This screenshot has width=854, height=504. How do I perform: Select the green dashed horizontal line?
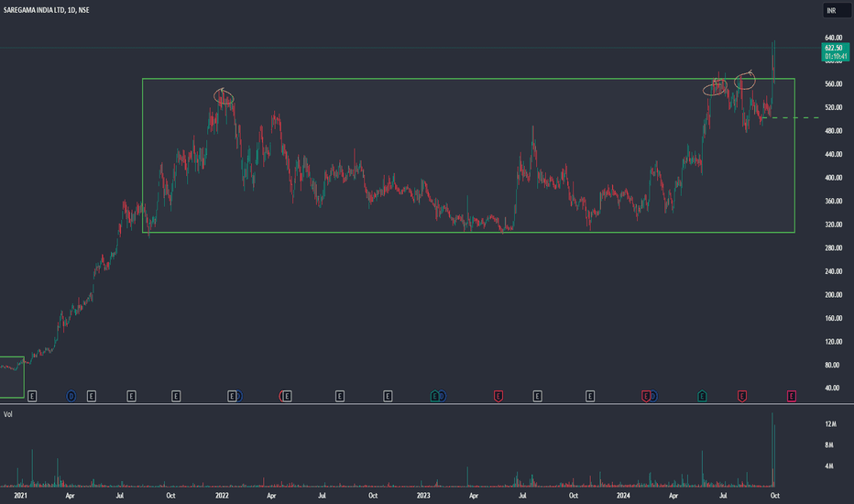click(x=790, y=117)
